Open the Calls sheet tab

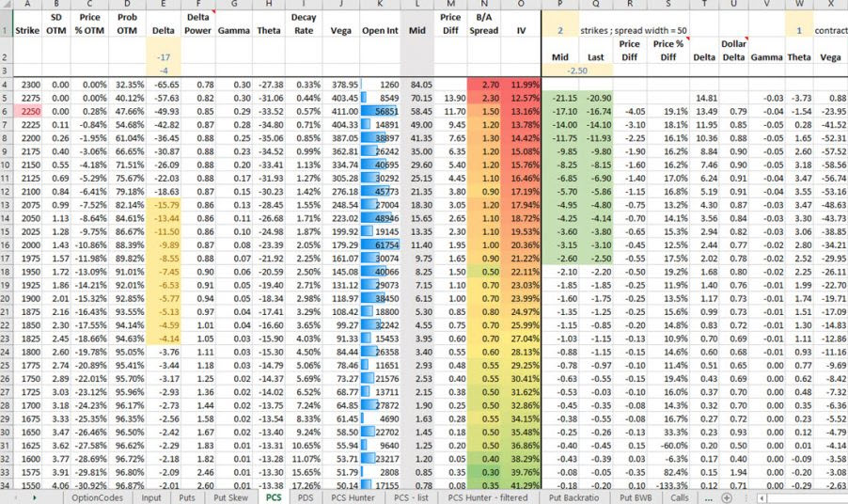tap(680, 497)
